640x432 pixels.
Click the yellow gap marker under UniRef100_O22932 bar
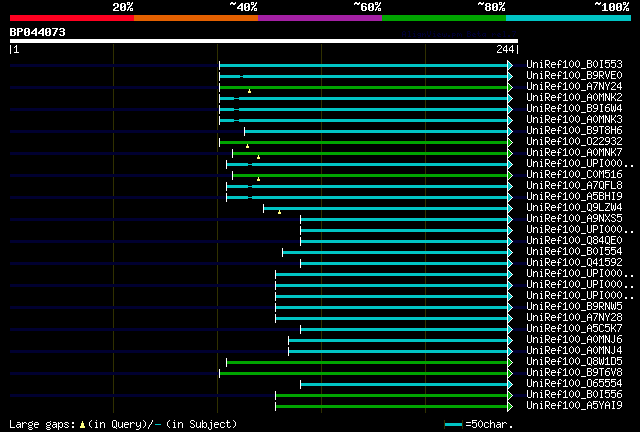[247, 146]
